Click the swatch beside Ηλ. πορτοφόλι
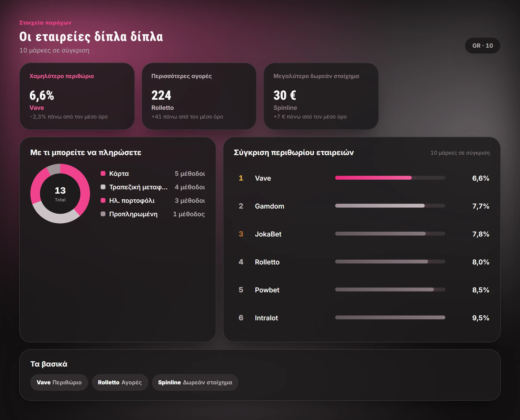This screenshot has width=520, height=420. [103, 200]
